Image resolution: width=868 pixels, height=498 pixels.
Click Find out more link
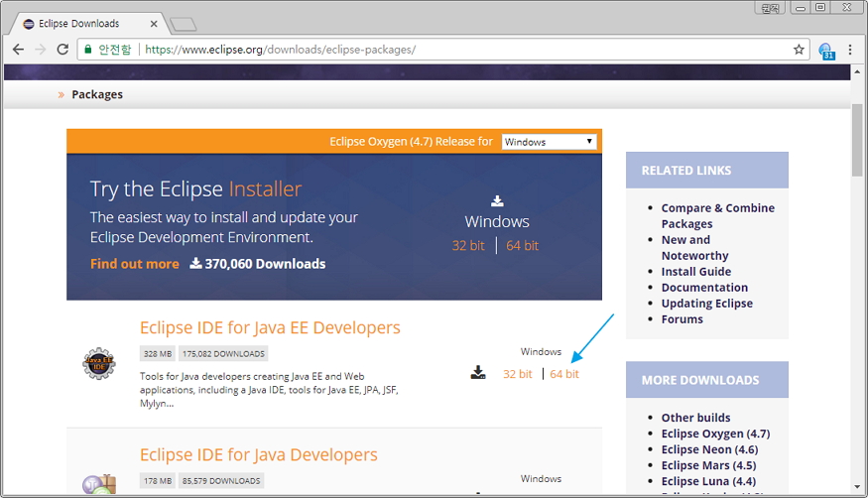pos(135,264)
